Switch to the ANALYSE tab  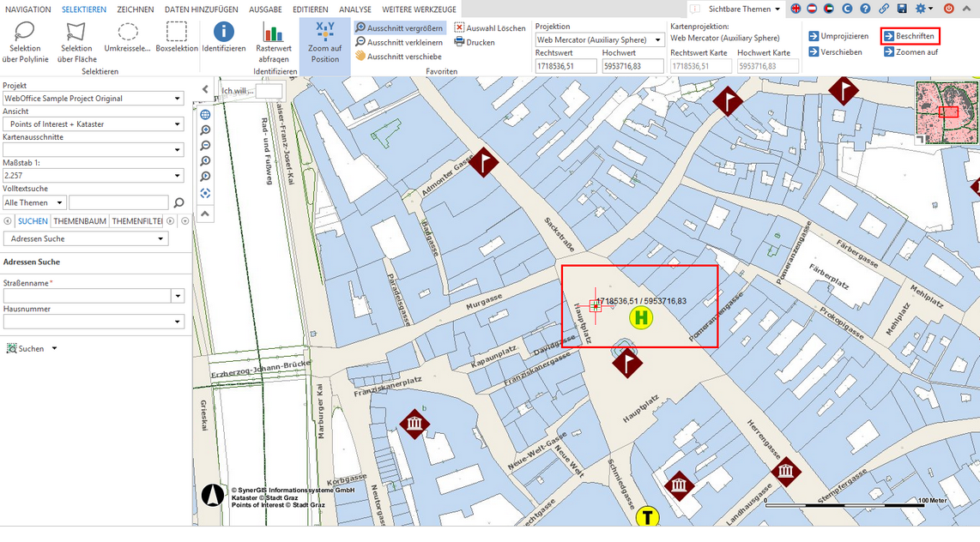coord(355,9)
